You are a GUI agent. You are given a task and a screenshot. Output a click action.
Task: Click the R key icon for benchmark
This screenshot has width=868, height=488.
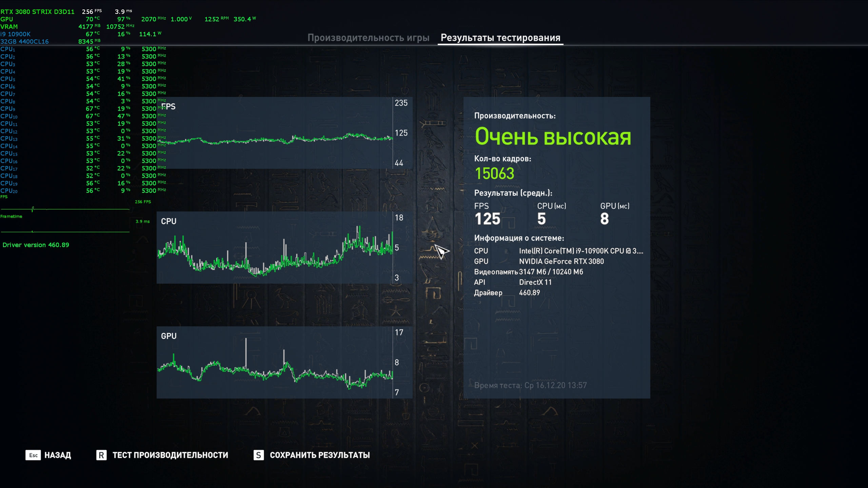click(101, 455)
